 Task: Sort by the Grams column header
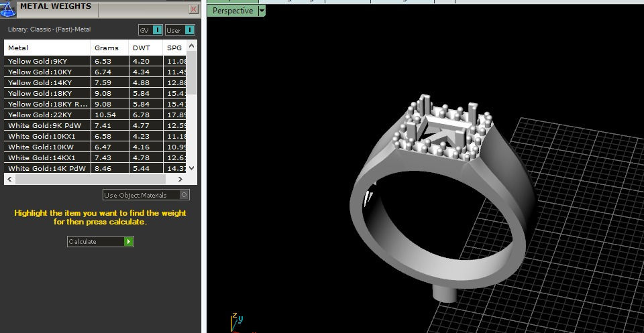109,48
